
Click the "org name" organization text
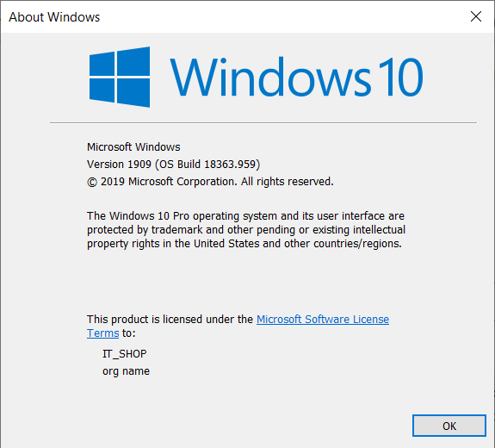[x=126, y=371]
